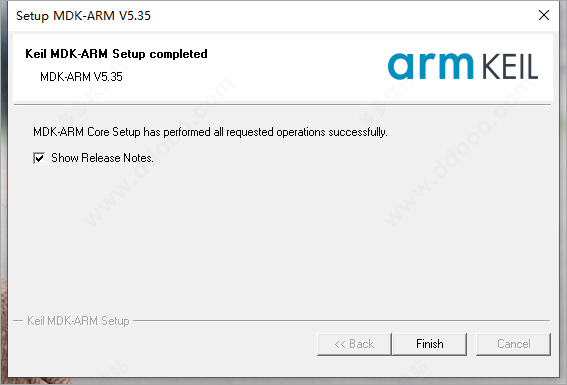The height and width of the screenshot is (385, 567).
Task: Click the empty grey dialog body area
Action: (282, 235)
